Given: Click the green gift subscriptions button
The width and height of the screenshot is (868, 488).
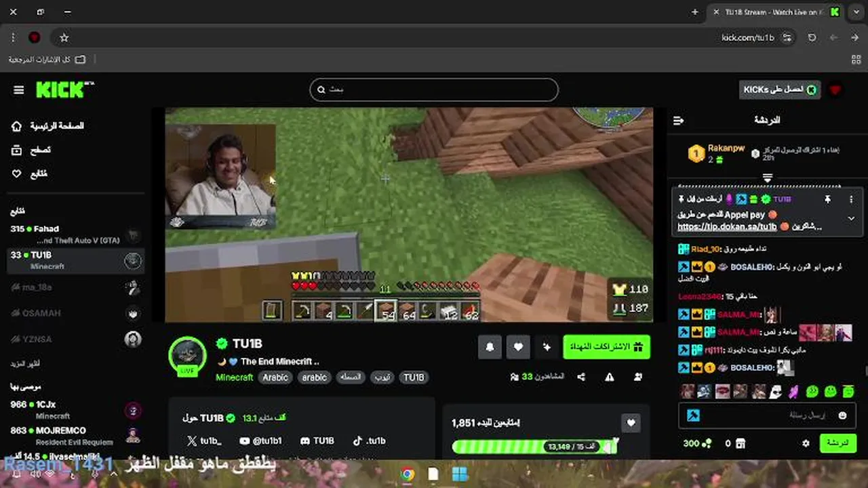Looking at the screenshot, I should [606, 347].
